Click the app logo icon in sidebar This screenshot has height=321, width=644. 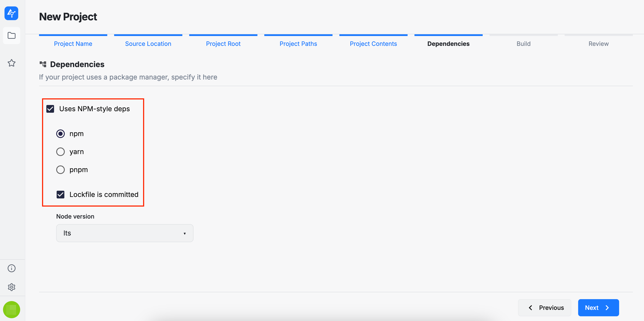coord(12,13)
